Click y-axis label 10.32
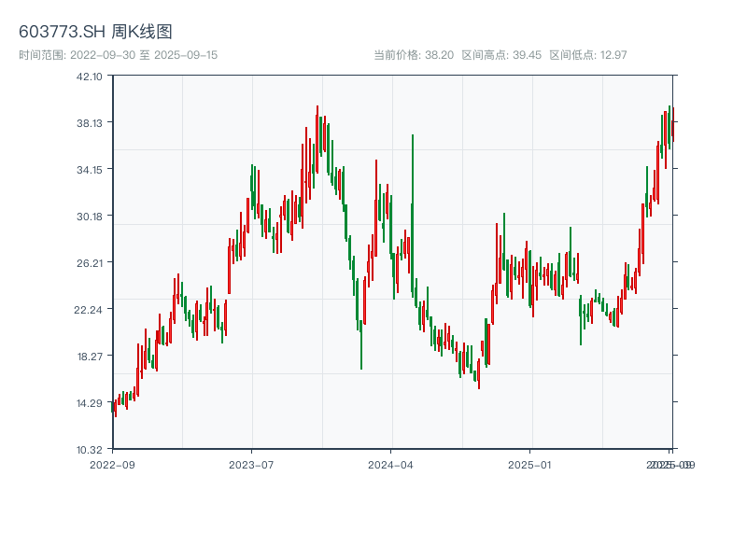 pos(89,450)
